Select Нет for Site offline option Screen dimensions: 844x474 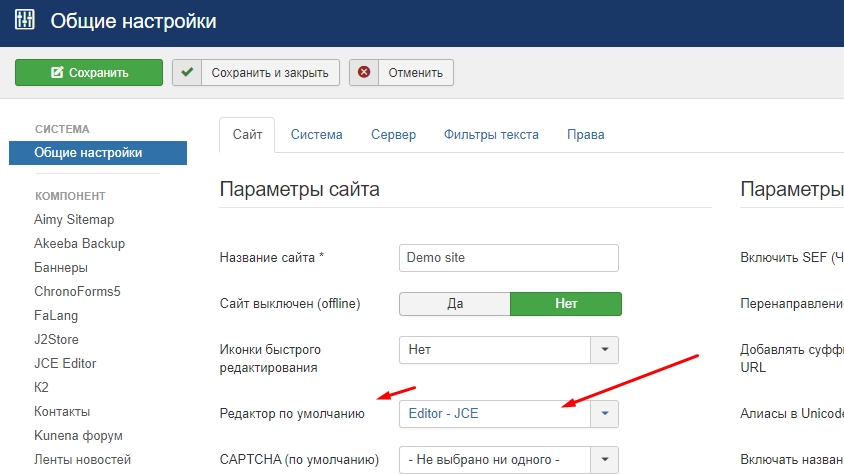(566, 304)
